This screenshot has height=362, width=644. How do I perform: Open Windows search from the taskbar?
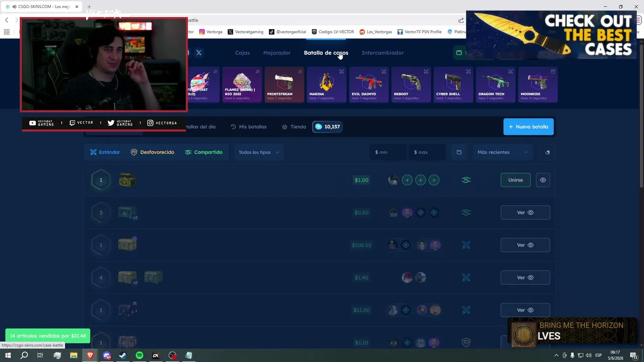24,355
